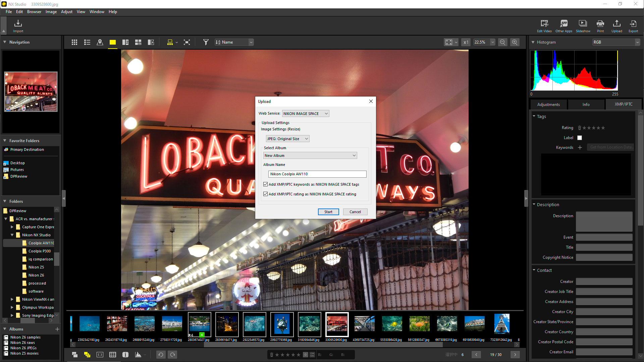Select the single image viewer mode
644x362 pixels.
pos(113,42)
